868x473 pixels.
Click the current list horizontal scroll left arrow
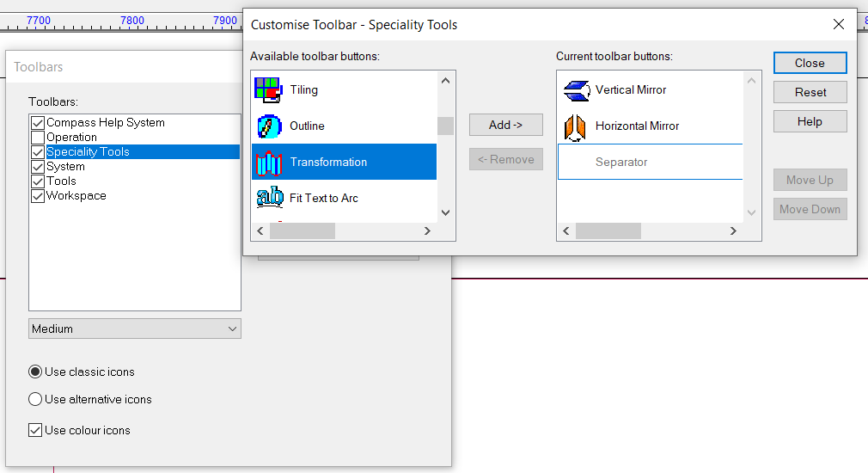(x=566, y=231)
